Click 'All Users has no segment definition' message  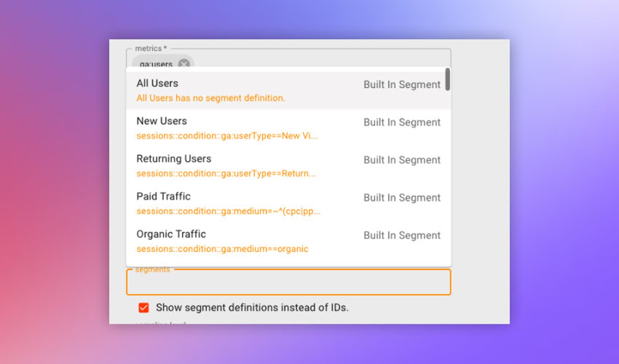(x=210, y=98)
